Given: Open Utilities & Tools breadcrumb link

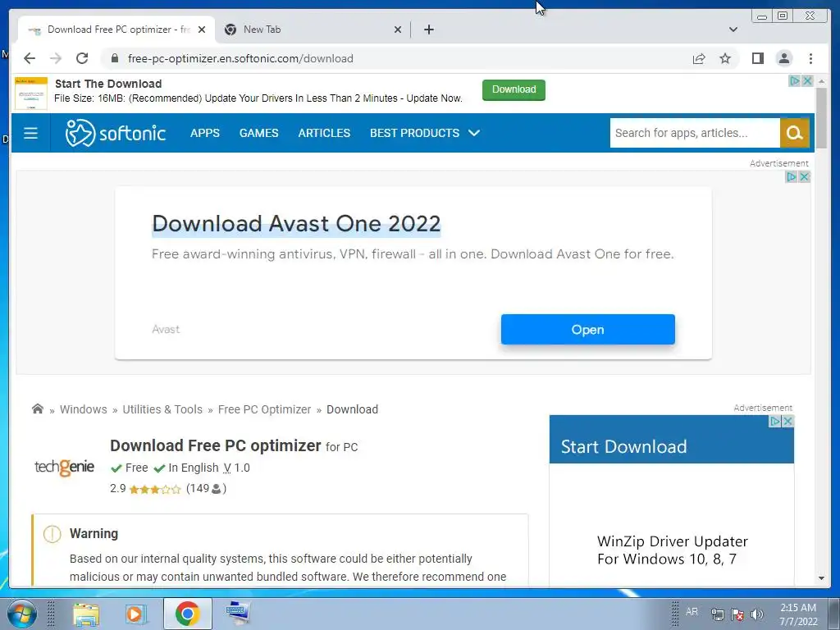Looking at the screenshot, I should coord(162,409).
